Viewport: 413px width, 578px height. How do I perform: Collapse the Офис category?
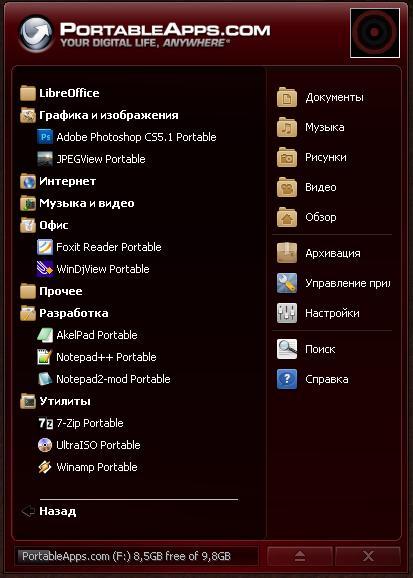pyautogui.click(x=53, y=225)
